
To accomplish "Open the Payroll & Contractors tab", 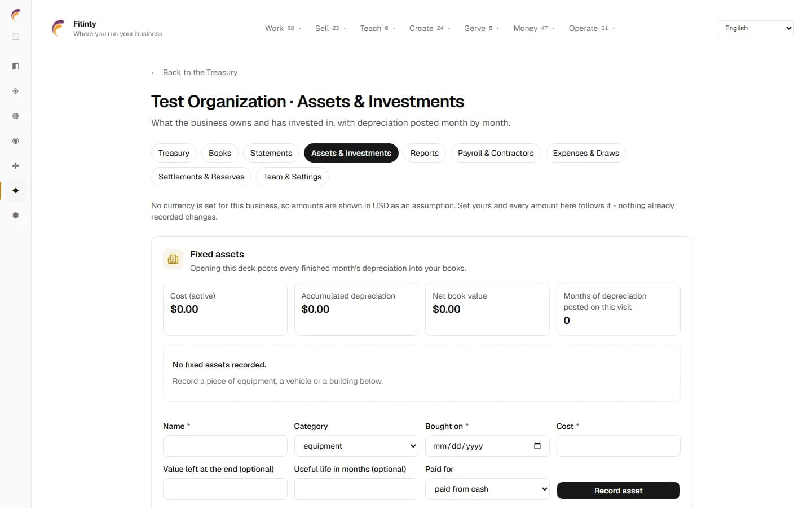I will [x=496, y=153].
